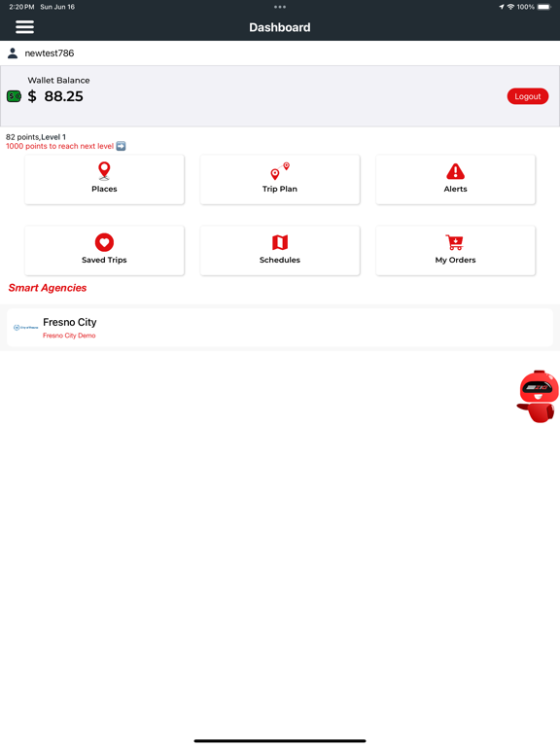Image resolution: width=560 pixels, height=747 pixels.
Task: Tap the Saved Trips heart icon
Action: pyautogui.click(x=104, y=242)
